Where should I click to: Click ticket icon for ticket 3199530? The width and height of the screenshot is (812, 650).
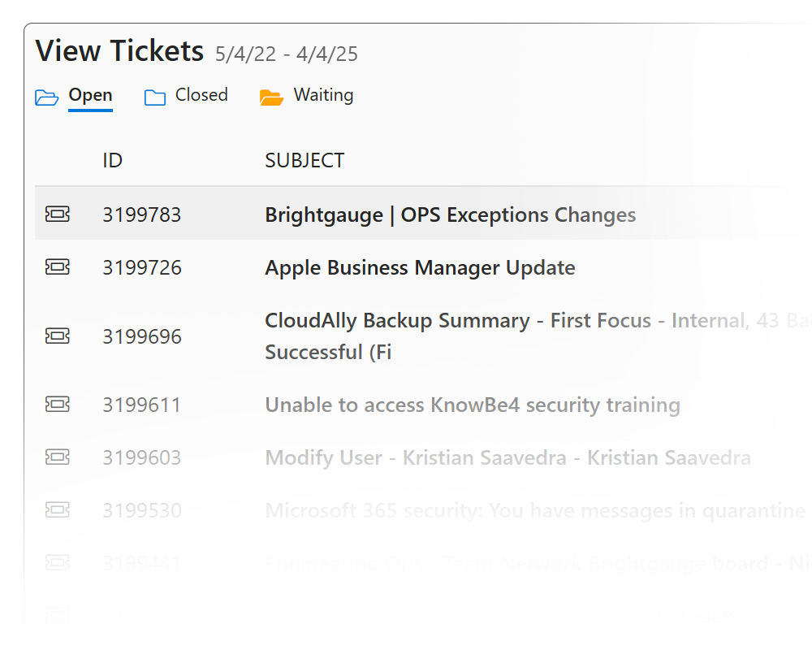[57, 510]
